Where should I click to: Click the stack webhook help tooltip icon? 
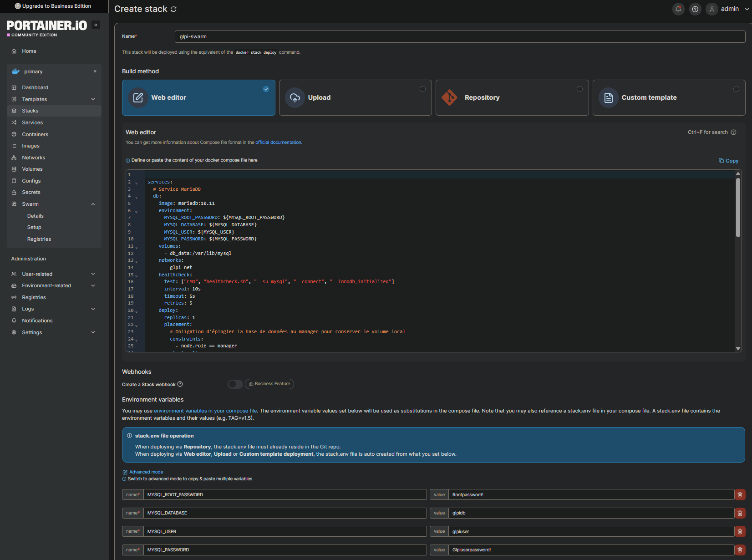(180, 384)
